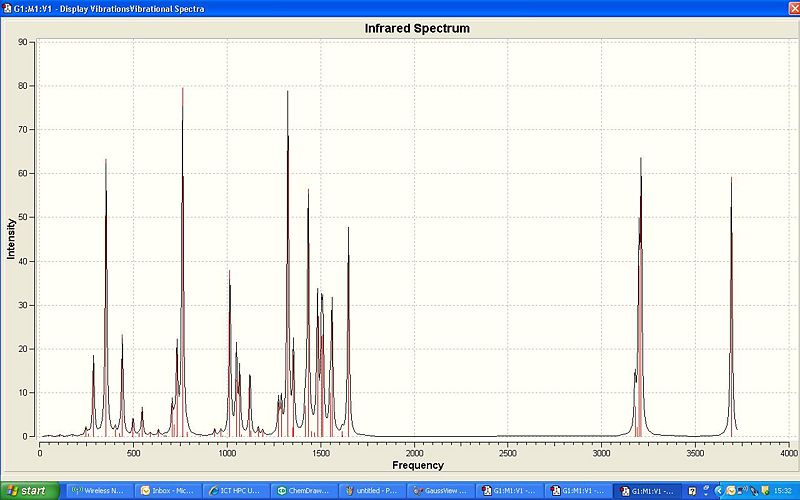Switch to ICT HPC browser window
800x500 pixels.
(236, 491)
